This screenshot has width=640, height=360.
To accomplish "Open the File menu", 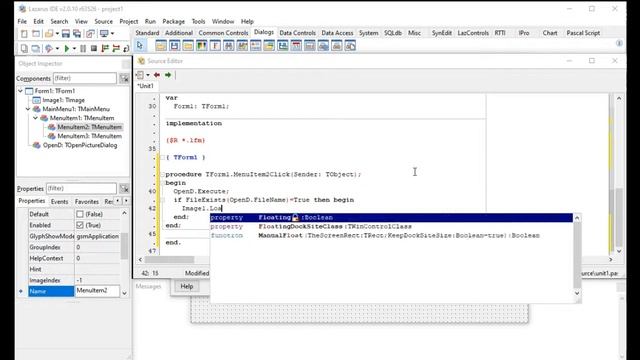I will 22,21.
